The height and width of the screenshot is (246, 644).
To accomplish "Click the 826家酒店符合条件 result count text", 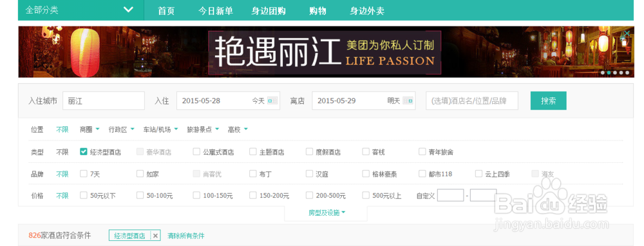I will pyautogui.click(x=59, y=236).
